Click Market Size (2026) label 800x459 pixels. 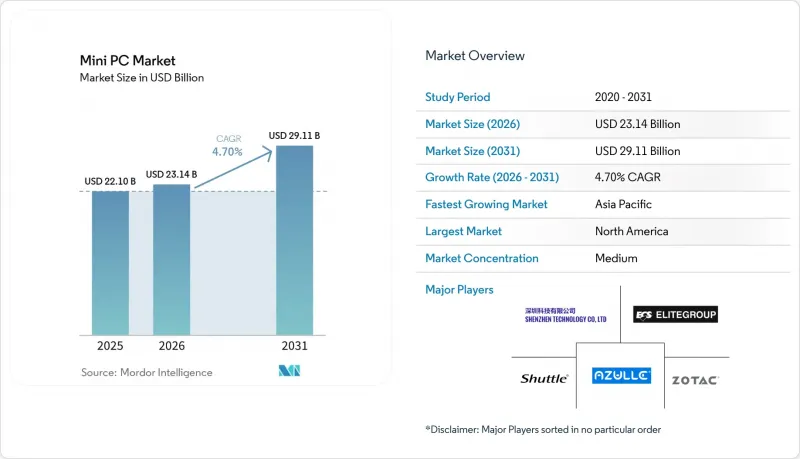coord(472,124)
